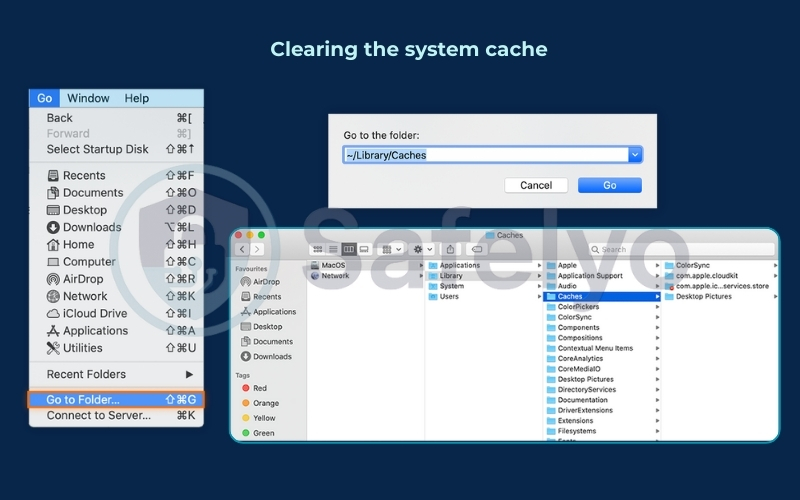Click the AirDrop icon in Go menu
This screenshot has width=800, height=500.
(x=53, y=279)
